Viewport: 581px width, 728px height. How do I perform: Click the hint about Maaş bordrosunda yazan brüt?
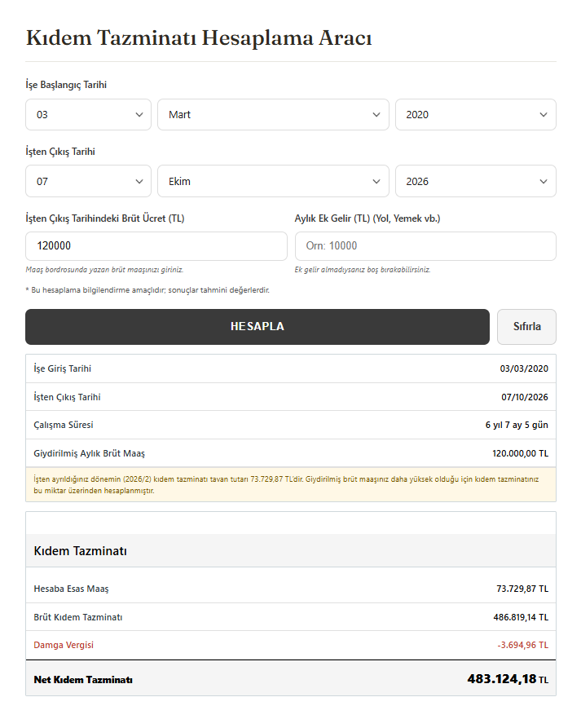click(104, 270)
